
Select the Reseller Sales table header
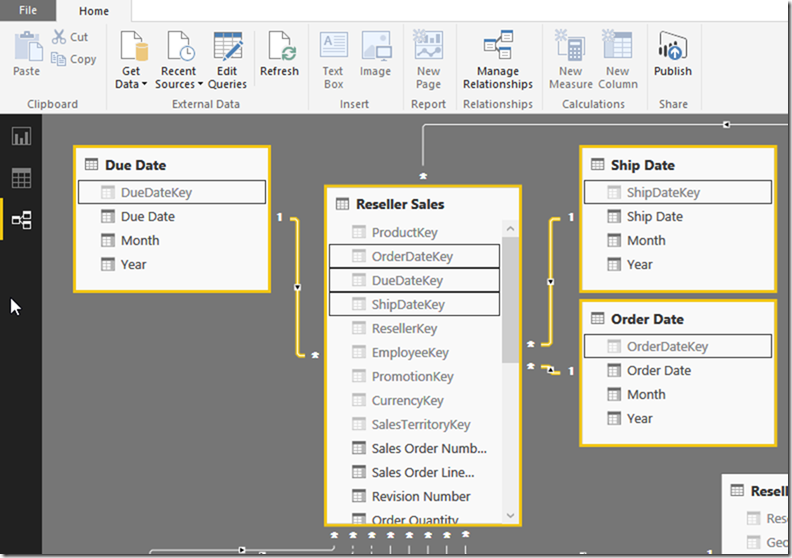423,204
